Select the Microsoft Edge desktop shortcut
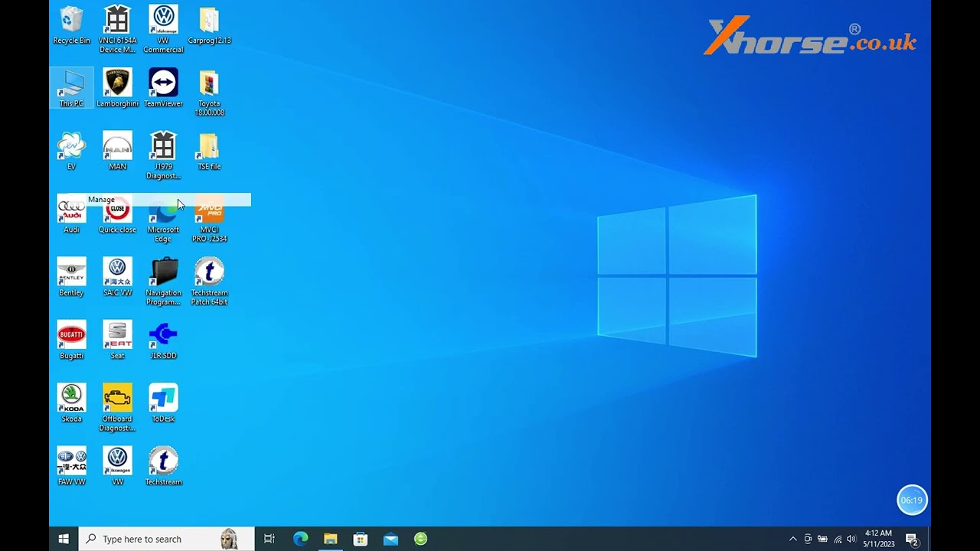This screenshot has width=980, height=551. click(x=163, y=223)
